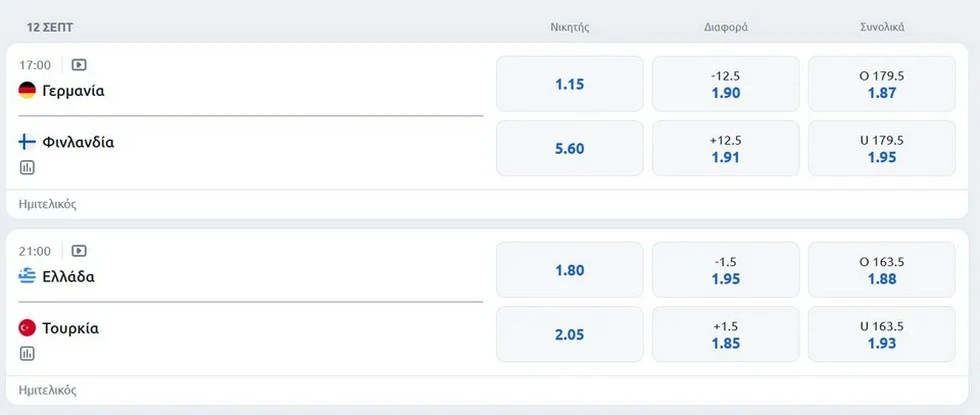Click the Greece flag icon
Viewport: 980px width, 415px height.
(27, 276)
